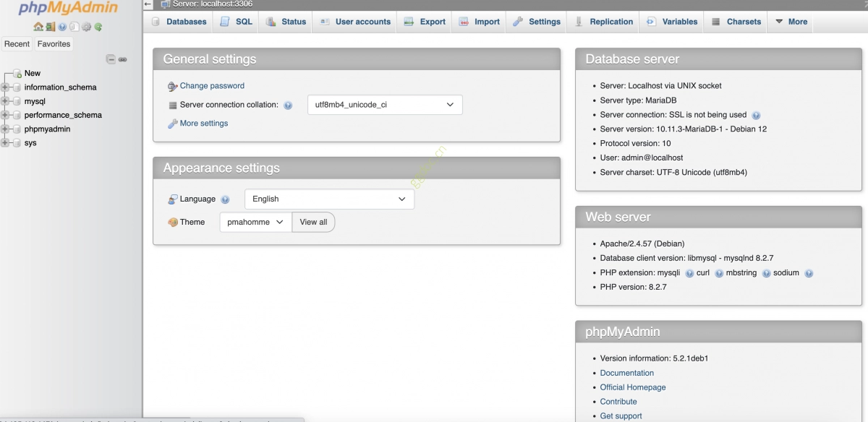Viewport: 868px width, 422px height.
Task: Click the Theme palette icon
Action: point(172,223)
